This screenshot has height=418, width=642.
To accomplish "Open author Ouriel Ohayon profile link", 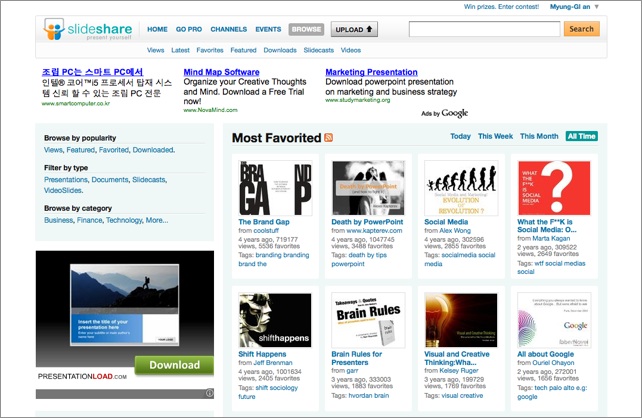I will pos(553,363).
